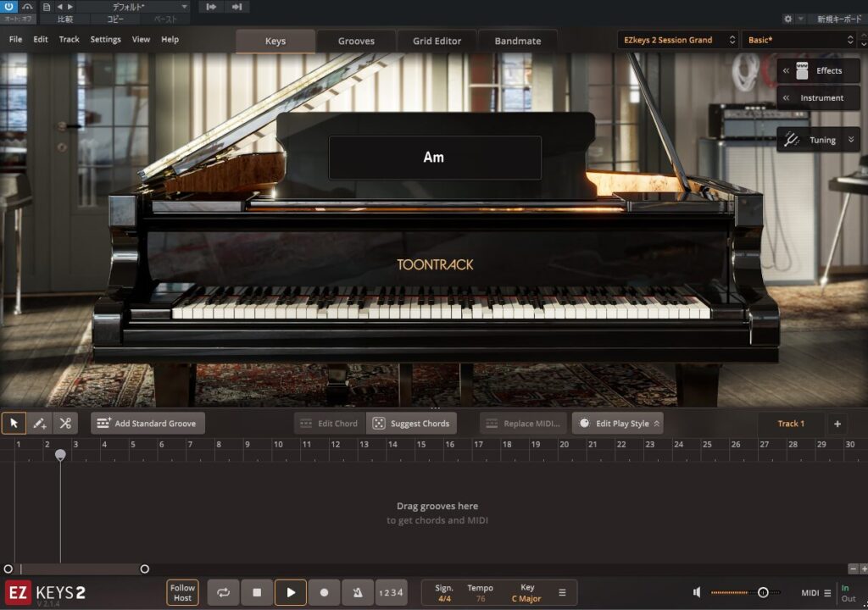This screenshot has width=868, height=610.
Task: Activate the scissors cut tool
Action: click(x=64, y=424)
